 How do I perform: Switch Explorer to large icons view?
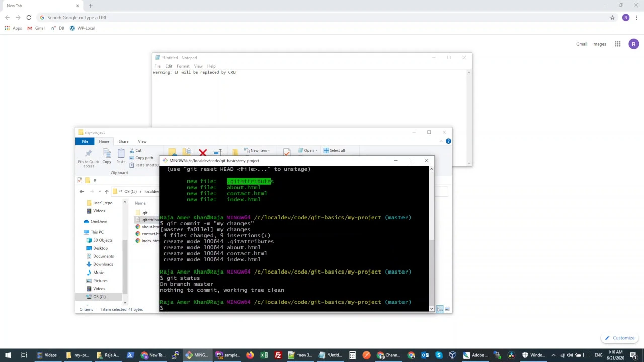[447, 309]
